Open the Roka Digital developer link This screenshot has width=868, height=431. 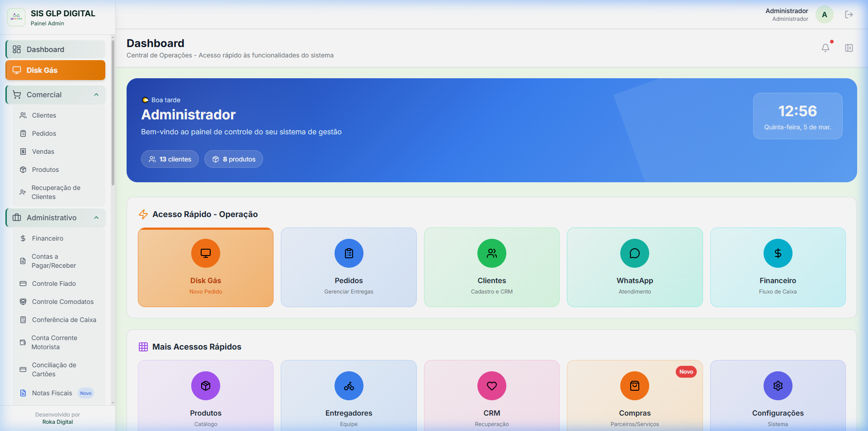point(57,422)
